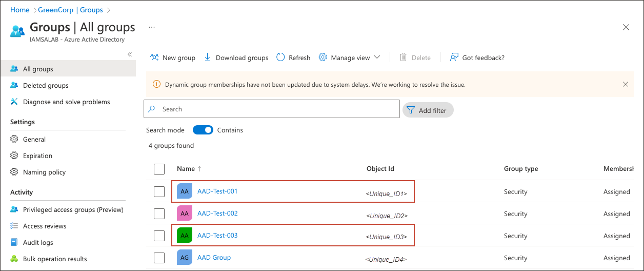
Task: Navigate to the GreenCorp | Groups breadcrumb
Action: tap(70, 10)
